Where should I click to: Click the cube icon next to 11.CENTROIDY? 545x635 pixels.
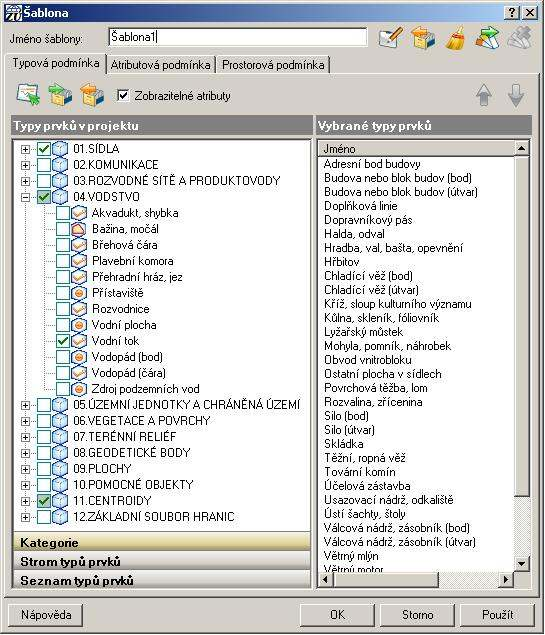(x=60, y=501)
